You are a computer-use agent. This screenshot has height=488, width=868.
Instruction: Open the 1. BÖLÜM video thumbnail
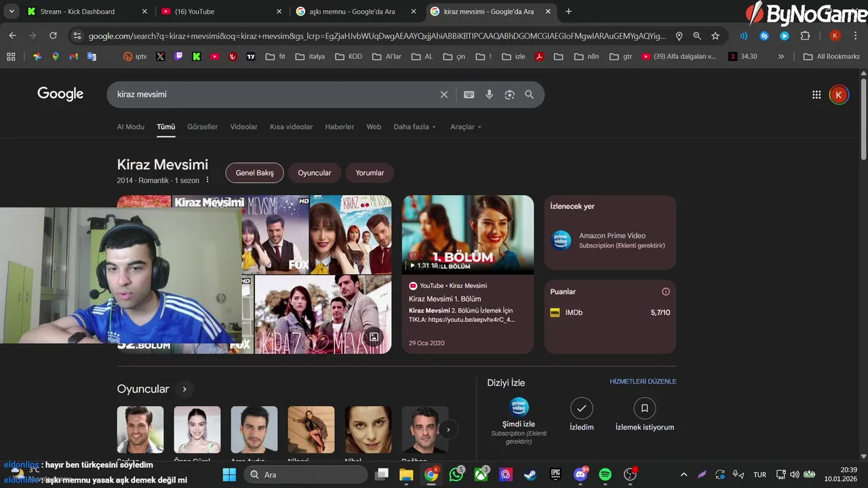(468, 235)
